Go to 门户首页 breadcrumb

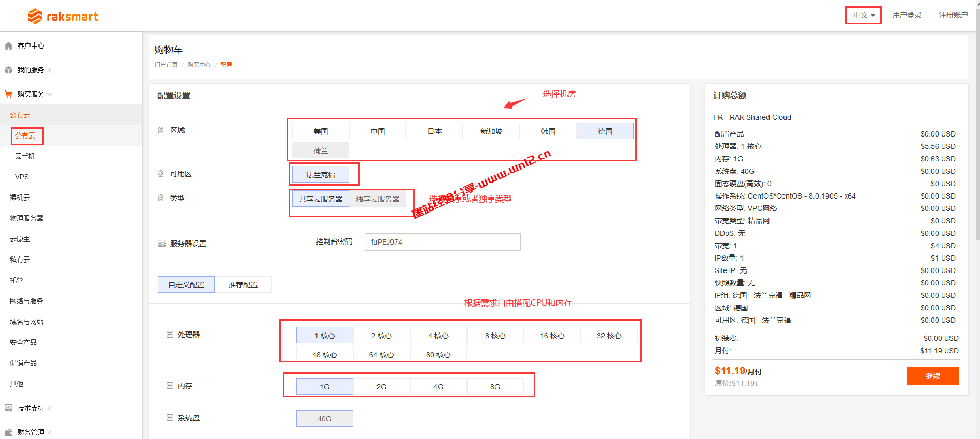[x=166, y=65]
